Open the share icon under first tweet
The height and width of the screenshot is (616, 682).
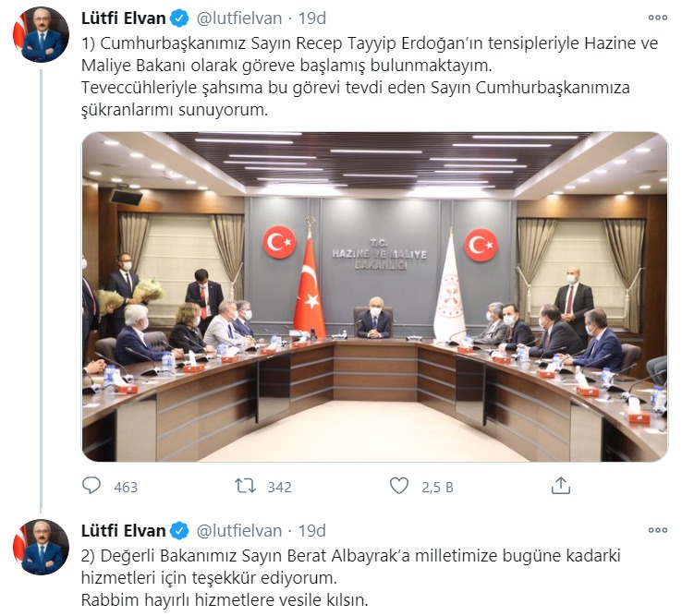coord(561,486)
